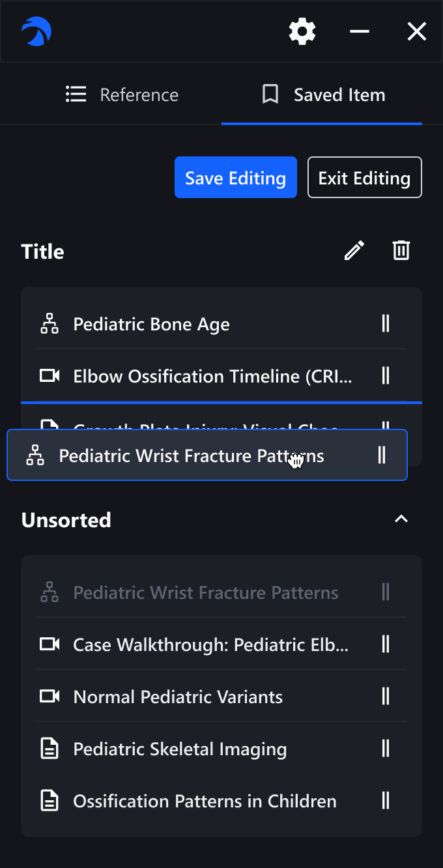The width and height of the screenshot is (443, 868).
Task: Grab the drag handle of Pediatric Bone Age
Action: click(386, 324)
